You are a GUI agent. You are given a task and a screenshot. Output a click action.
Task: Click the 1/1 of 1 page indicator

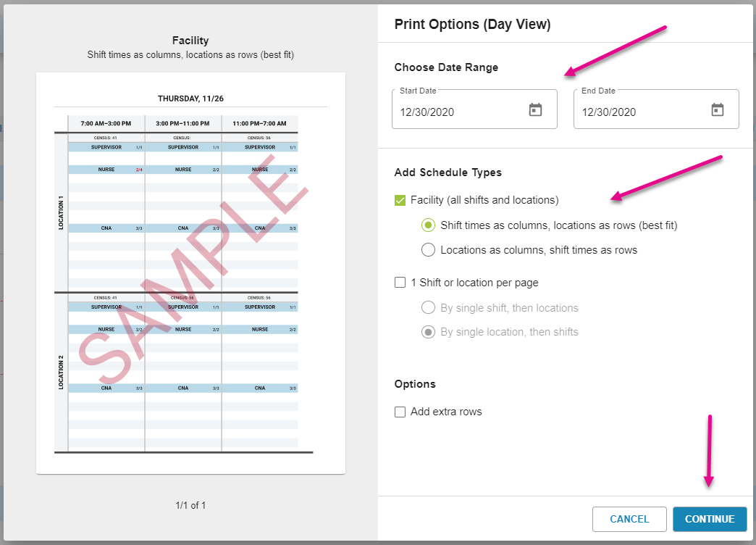click(x=190, y=505)
